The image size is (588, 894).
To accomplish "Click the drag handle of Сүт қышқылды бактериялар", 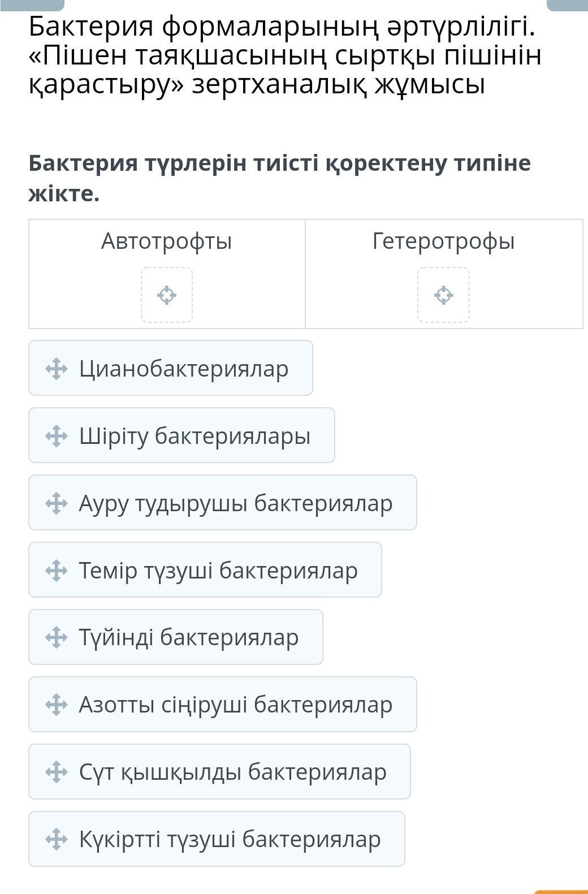I will (x=56, y=772).
